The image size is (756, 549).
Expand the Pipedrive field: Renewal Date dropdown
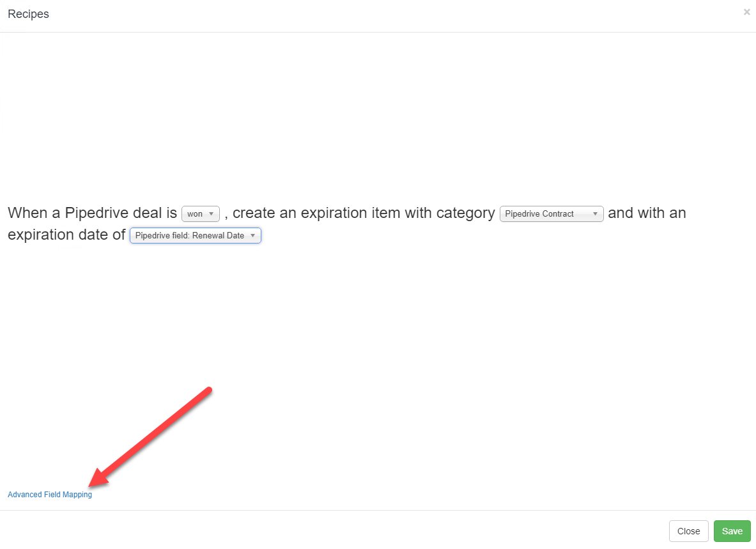(196, 235)
